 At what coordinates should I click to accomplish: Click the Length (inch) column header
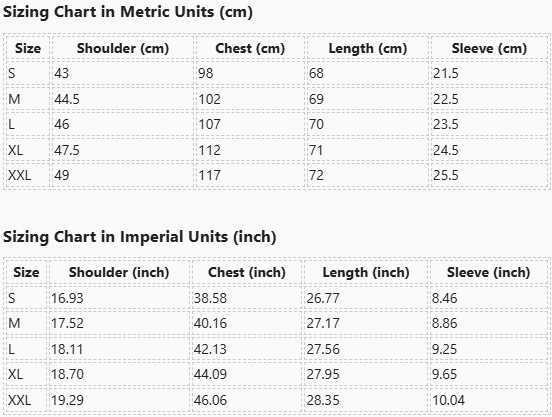point(366,272)
